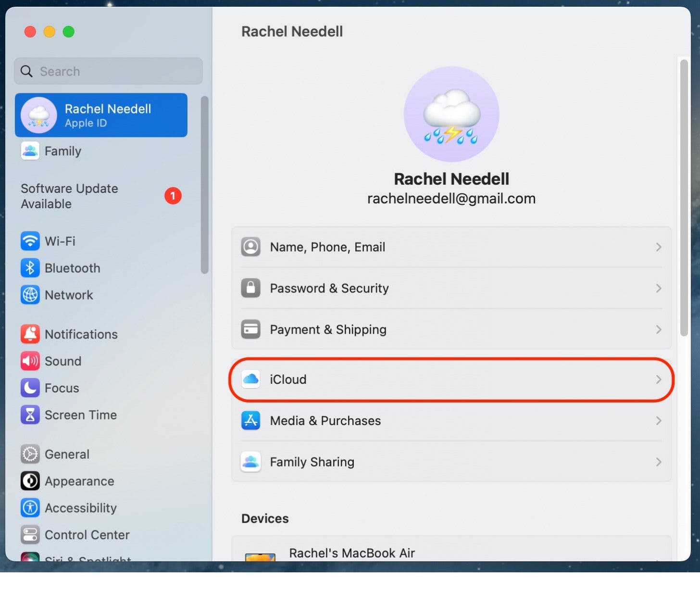
Task: Expand Family Sharing chevron
Action: 658,462
